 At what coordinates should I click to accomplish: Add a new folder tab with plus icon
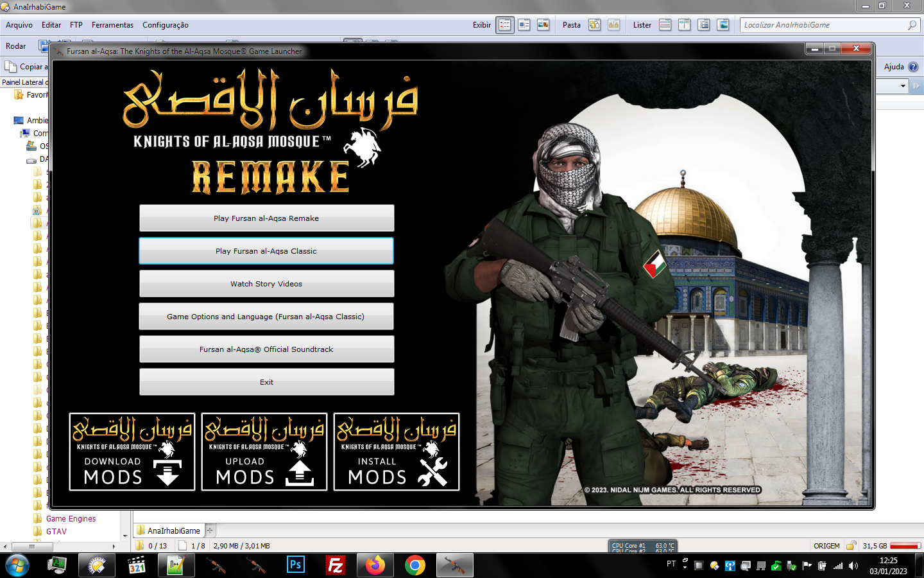(210, 530)
